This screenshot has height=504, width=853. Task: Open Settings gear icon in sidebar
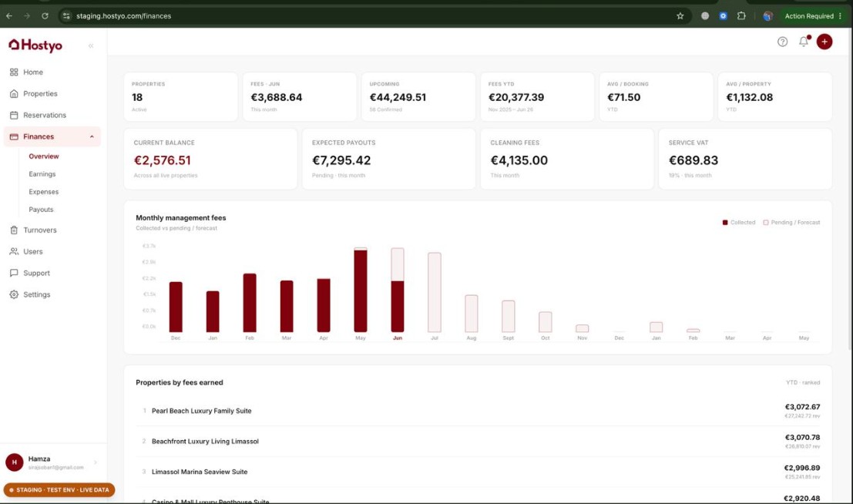(x=14, y=294)
